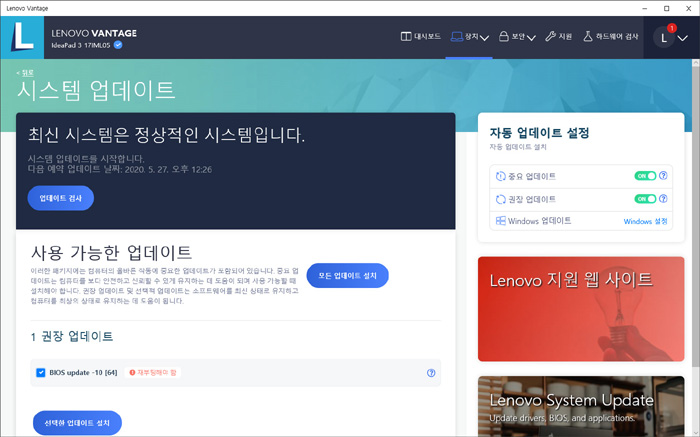Click the refresh icon beside 권장 업데이트

pos(500,199)
